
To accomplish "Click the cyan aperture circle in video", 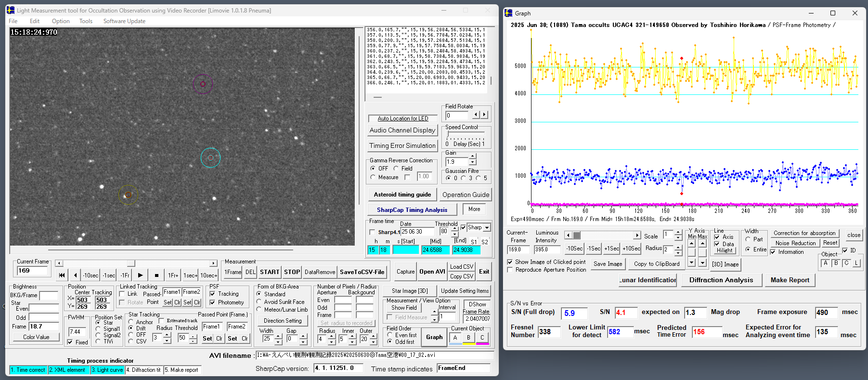I will tap(210, 157).
